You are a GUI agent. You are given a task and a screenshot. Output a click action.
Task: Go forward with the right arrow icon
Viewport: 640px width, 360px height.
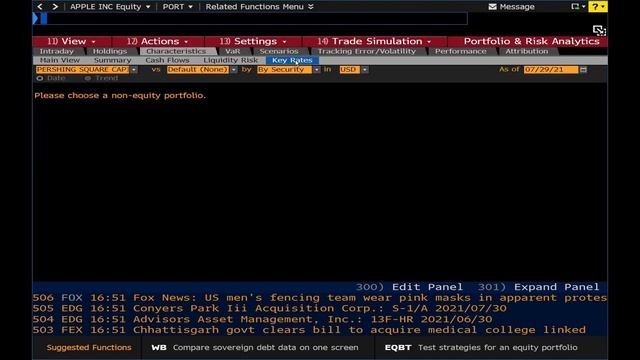(x=55, y=7)
